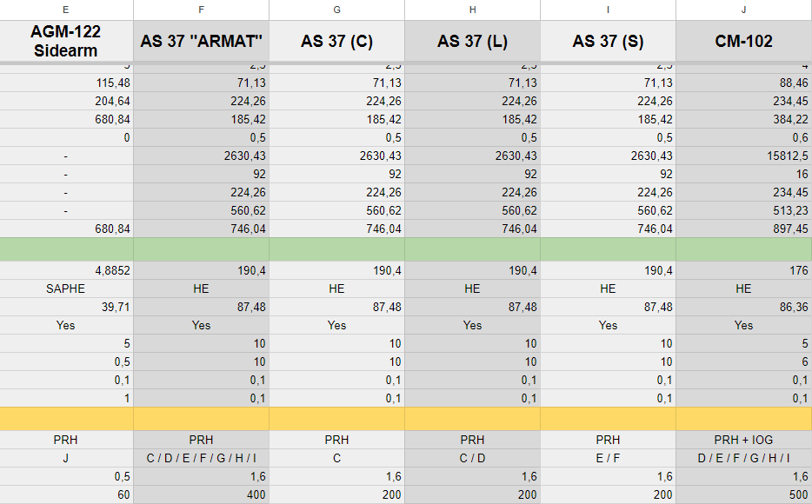Click the CM-102 header cell

[x=743, y=42]
